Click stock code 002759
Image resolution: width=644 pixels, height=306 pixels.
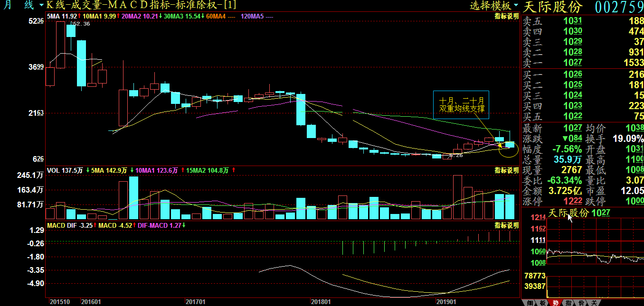tap(619, 7)
